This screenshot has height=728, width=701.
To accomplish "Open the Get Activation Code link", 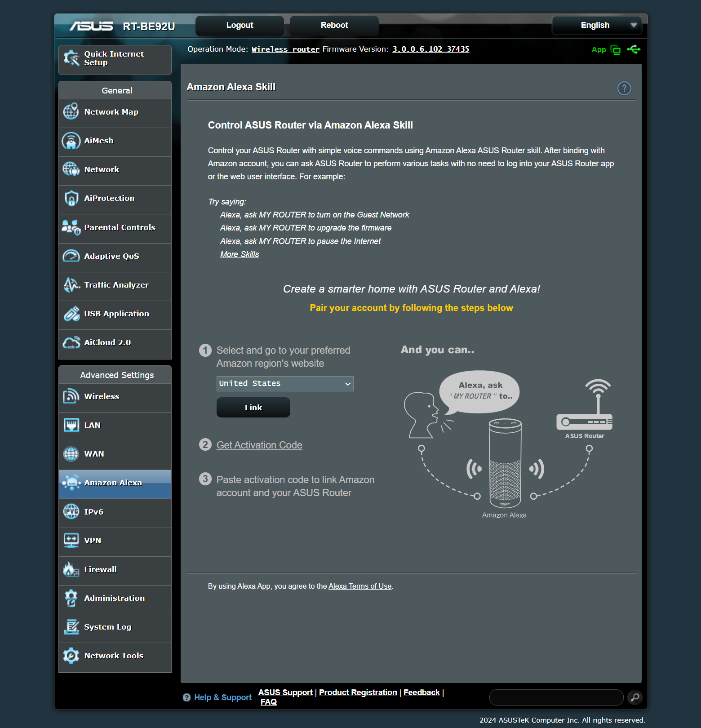I will pos(259,445).
